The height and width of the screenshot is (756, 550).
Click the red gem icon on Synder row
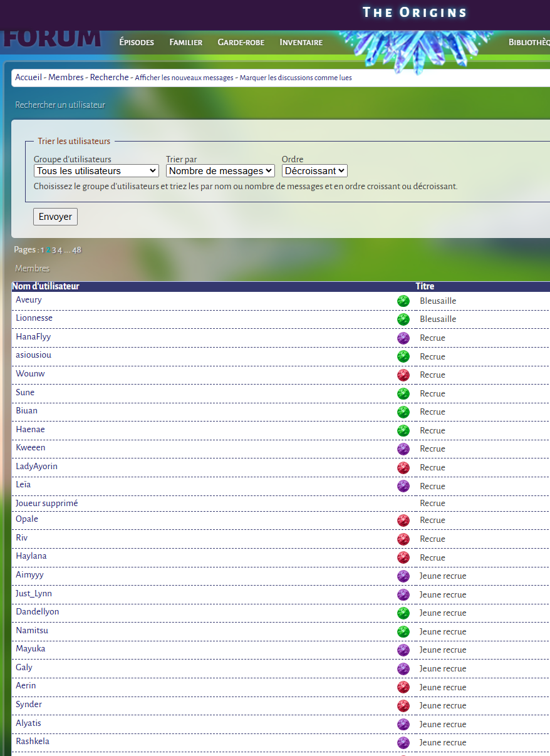tap(403, 705)
